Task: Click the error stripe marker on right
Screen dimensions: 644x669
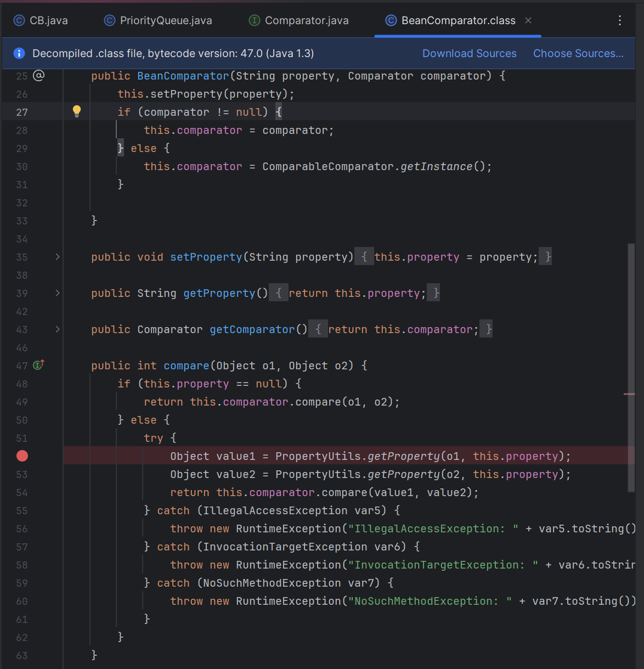Action: (x=629, y=394)
